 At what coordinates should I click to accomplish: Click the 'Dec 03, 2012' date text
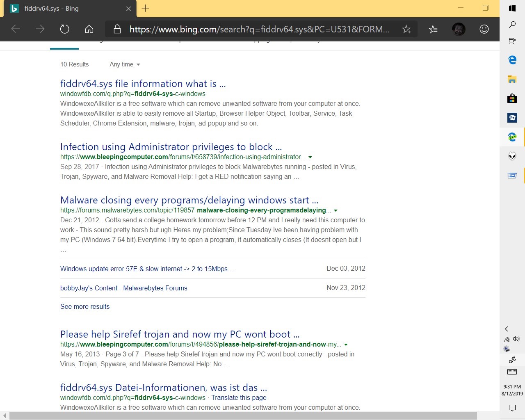pyautogui.click(x=346, y=268)
